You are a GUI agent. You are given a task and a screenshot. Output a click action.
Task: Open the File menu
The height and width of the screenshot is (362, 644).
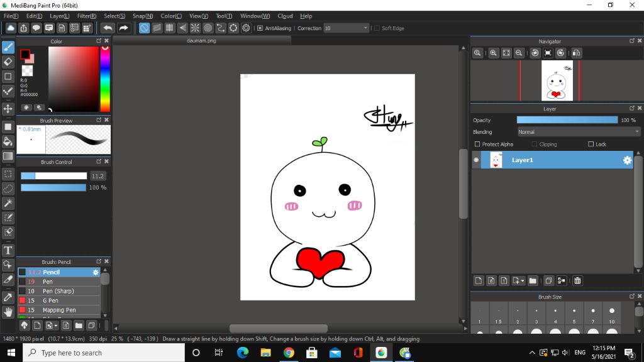click(11, 16)
